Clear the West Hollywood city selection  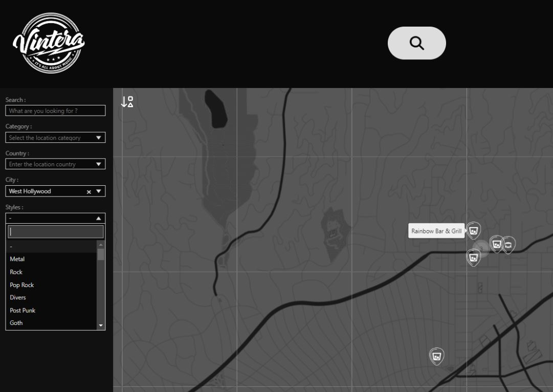point(89,192)
